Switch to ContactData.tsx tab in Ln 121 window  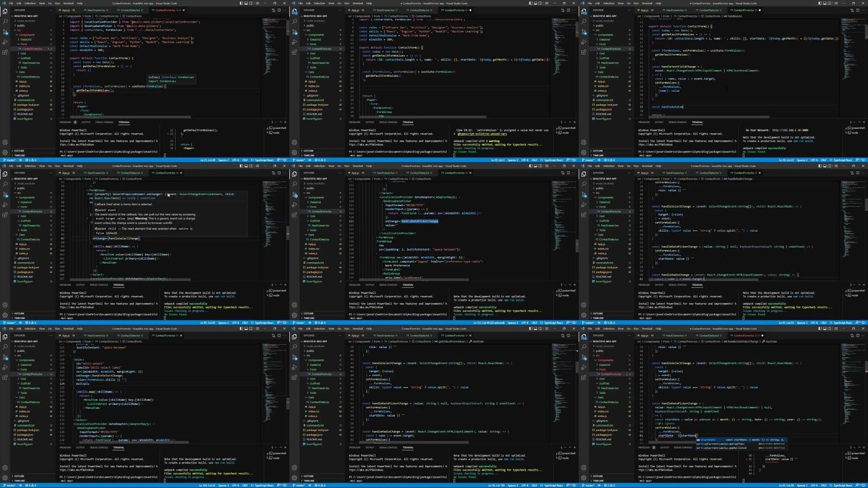(419, 173)
